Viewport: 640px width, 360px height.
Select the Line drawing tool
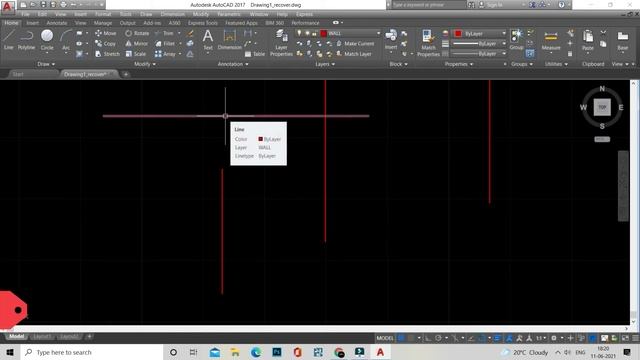pyautogui.click(x=9, y=40)
